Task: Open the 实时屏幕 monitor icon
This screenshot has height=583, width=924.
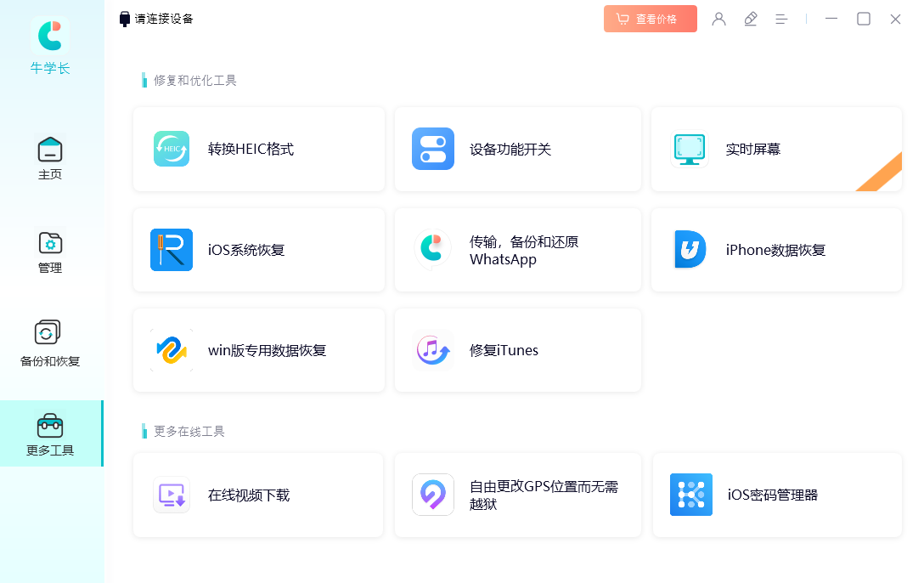Action: 690,149
